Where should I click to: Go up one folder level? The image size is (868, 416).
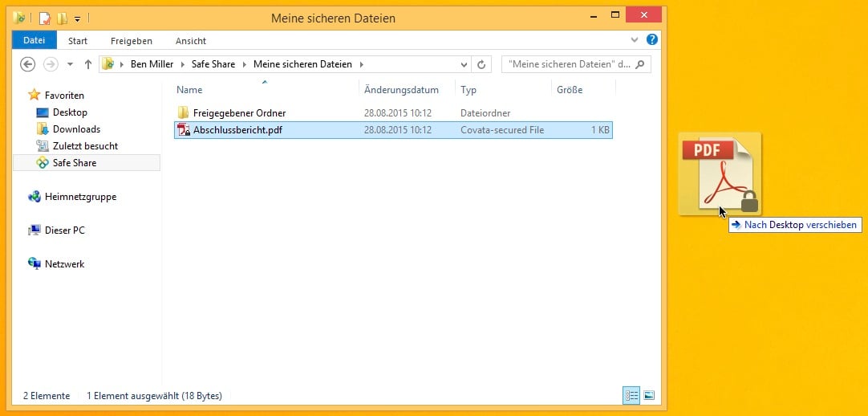click(x=87, y=64)
